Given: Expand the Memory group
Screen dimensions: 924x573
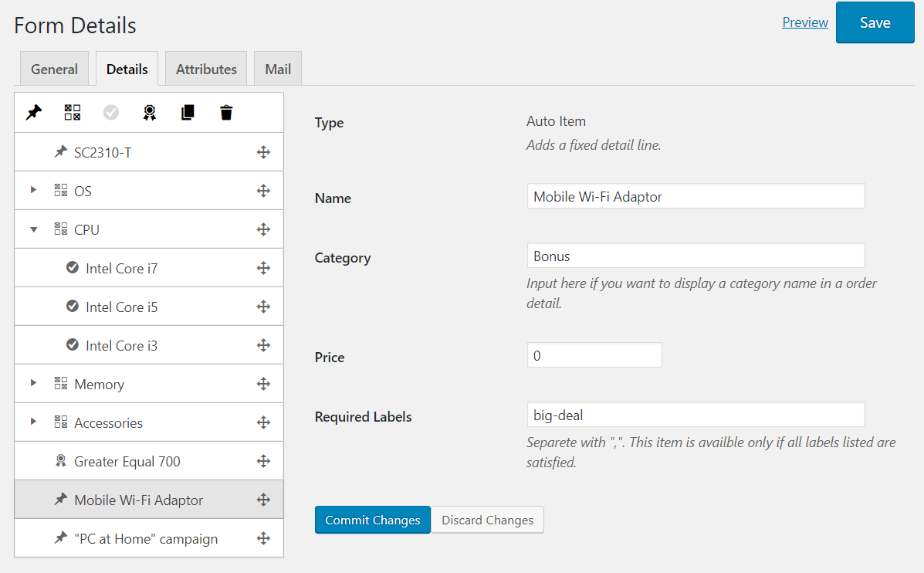Looking at the screenshot, I should click(32, 384).
